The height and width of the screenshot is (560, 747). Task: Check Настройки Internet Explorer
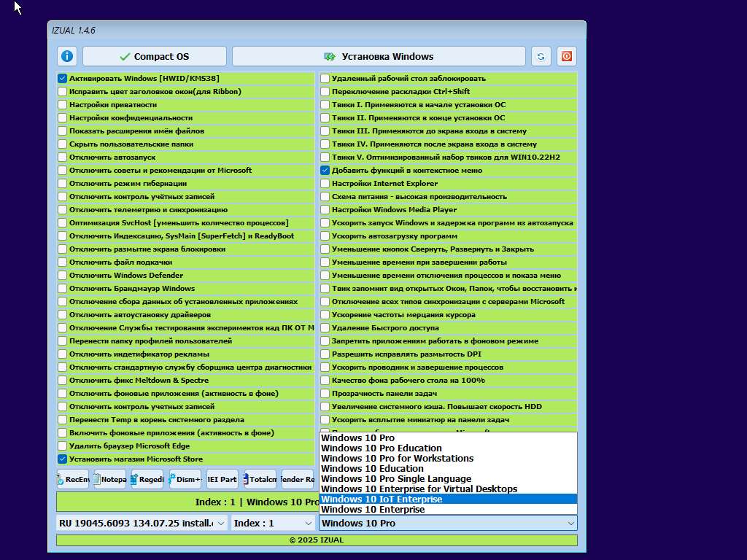click(x=325, y=183)
